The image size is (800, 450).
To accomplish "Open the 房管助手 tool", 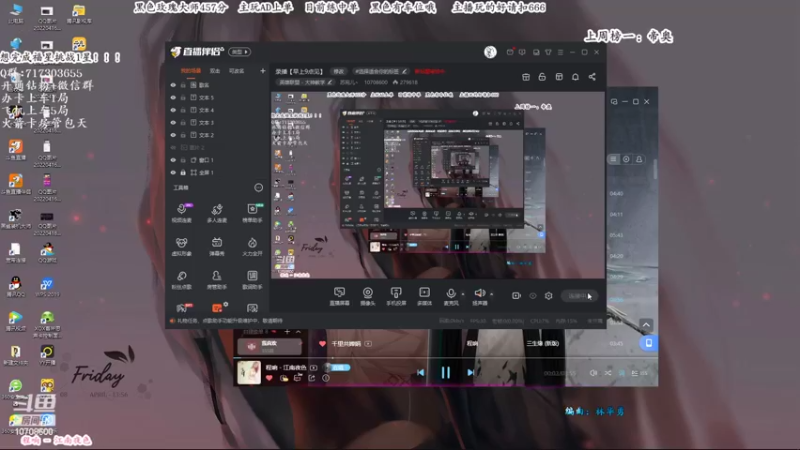I will (217, 280).
